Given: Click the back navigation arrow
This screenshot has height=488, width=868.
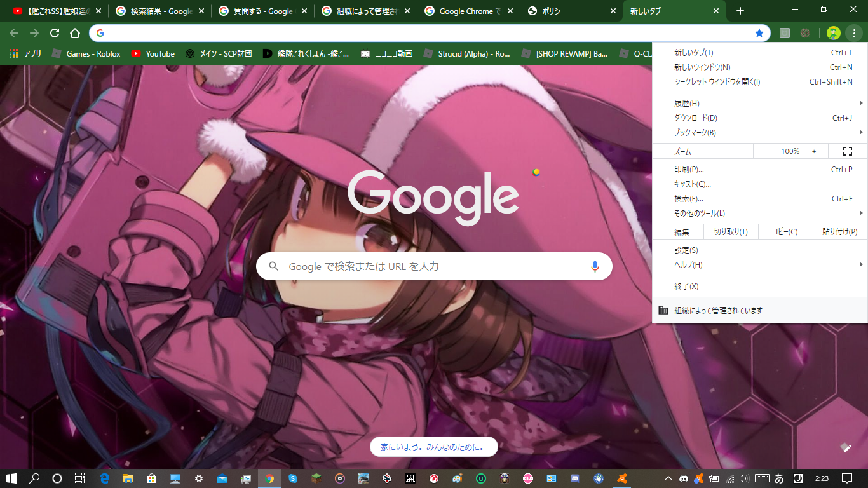Looking at the screenshot, I should (14, 33).
